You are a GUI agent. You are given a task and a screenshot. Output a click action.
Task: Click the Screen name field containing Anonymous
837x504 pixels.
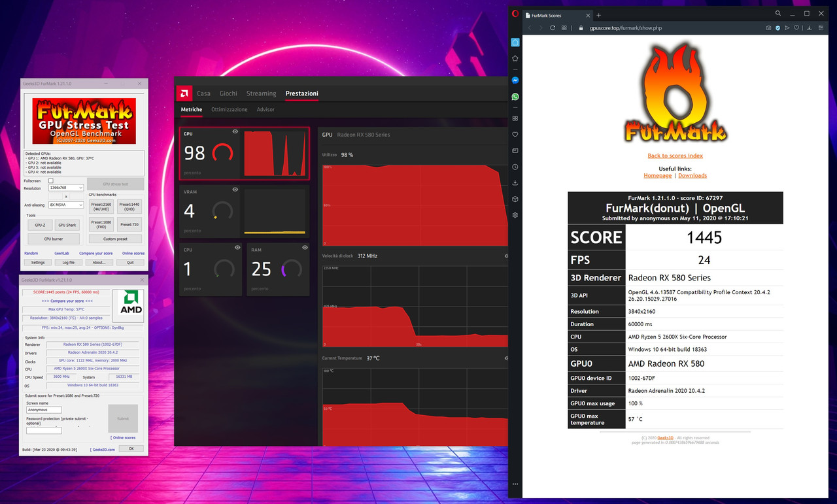[x=43, y=410]
